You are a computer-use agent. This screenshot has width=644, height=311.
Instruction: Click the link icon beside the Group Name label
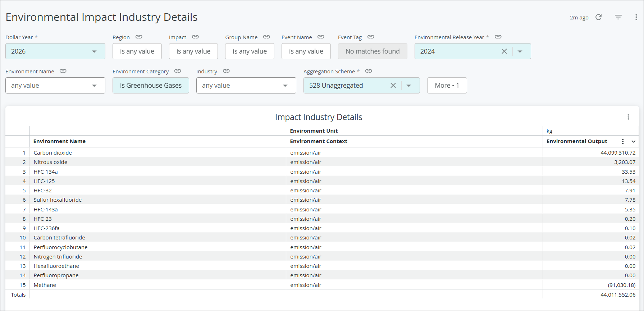pyautogui.click(x=266, y=37)
